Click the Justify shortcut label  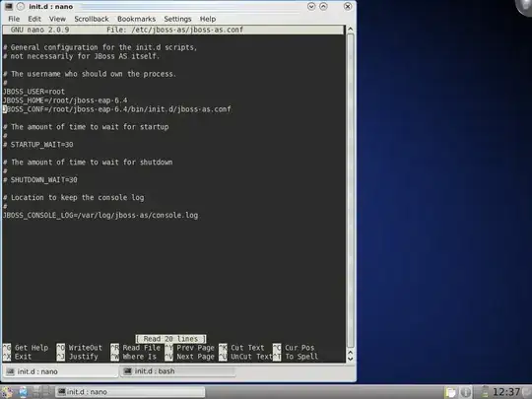tap(83, 357)
